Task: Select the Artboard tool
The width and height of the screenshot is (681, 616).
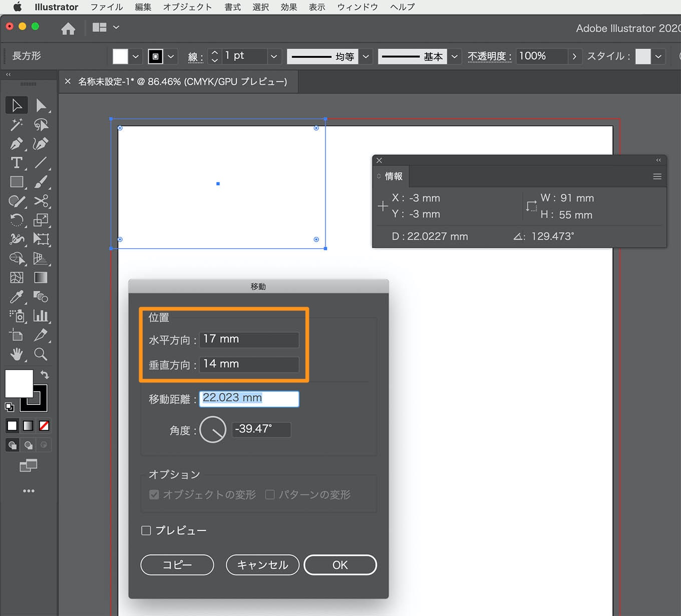Action: point(17,335)
